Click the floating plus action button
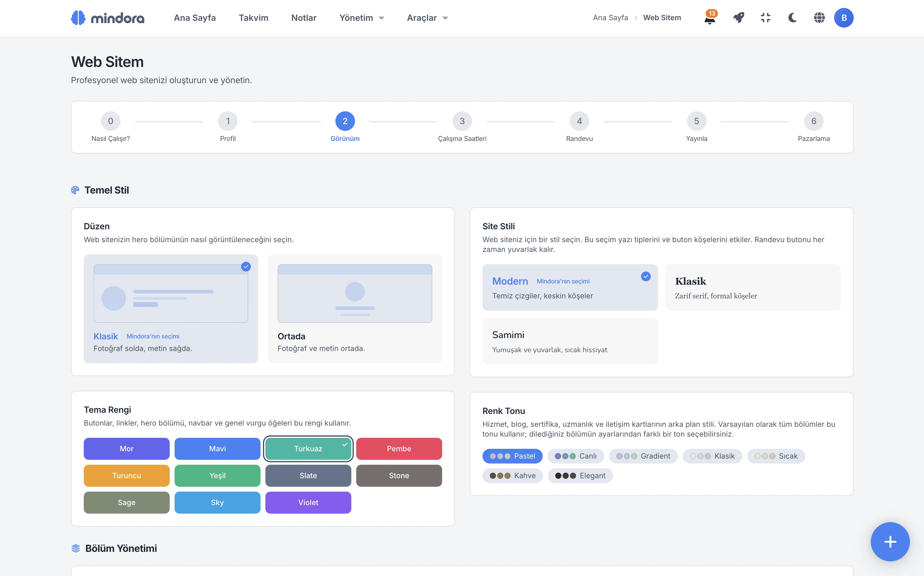 tap(890, 541)
